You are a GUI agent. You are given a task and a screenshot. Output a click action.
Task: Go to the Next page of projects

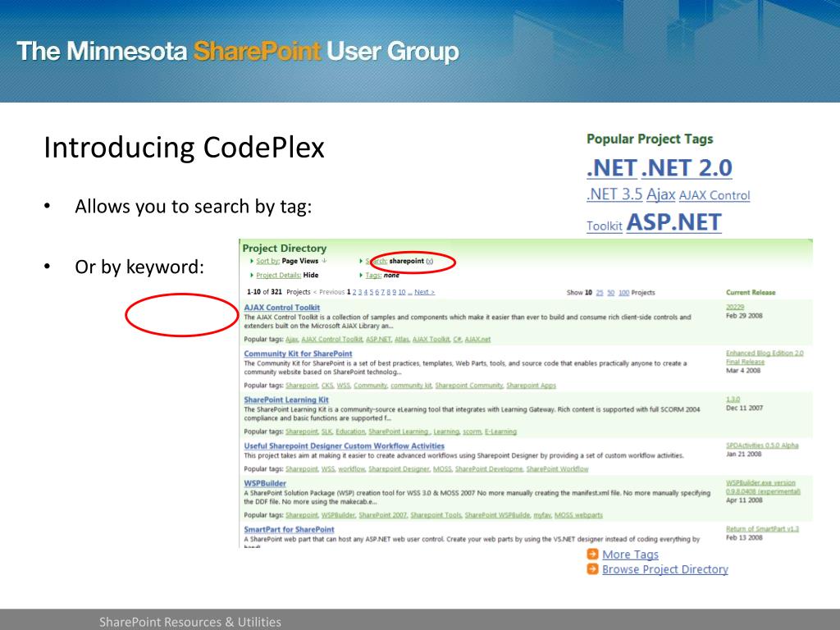424,292
